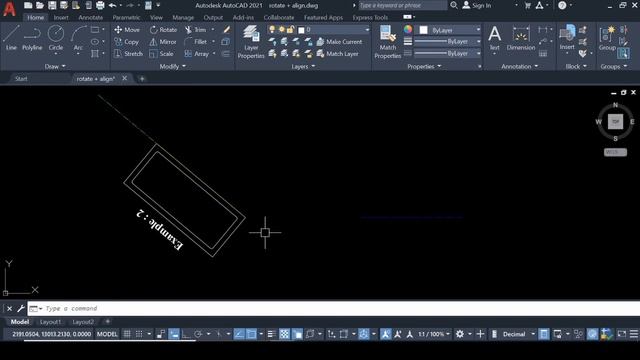Click the white layer color swatch
The image size is (640, 360).
[301, 30]
